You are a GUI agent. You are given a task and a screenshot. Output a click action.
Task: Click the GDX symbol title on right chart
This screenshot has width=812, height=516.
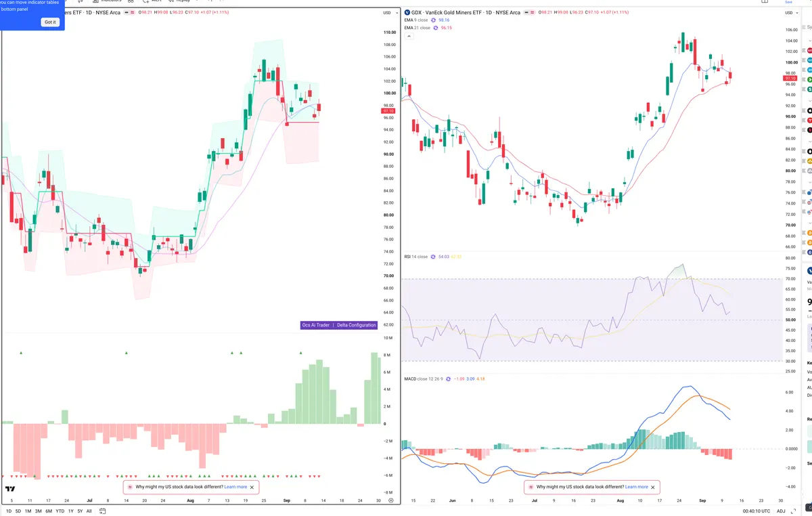[x=466, y=13]
